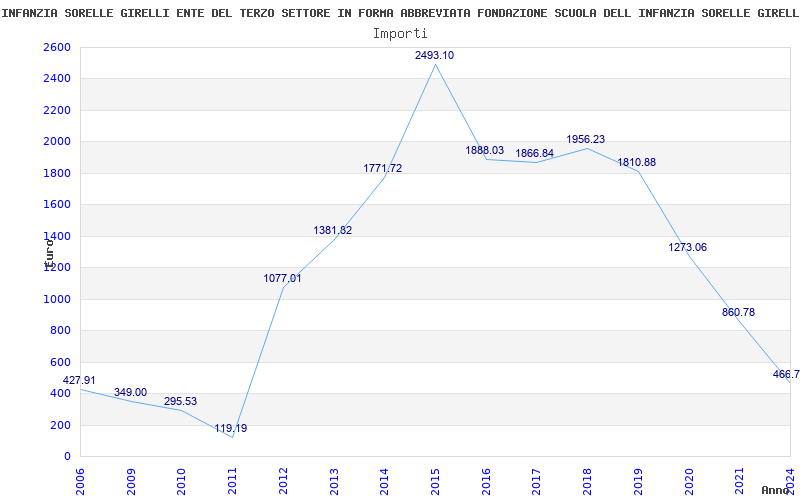The width and height of the screenshot is (800, 500).
Task: Select the 1956.23 data label
Action: [586, 139]
